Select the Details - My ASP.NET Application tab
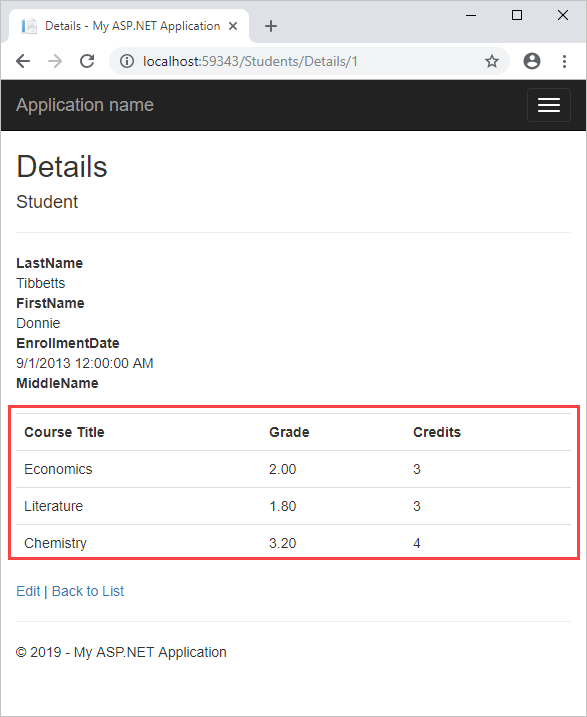Image resolution: width=587 pixels, height=717 pixels. click(x=129, y=26)
